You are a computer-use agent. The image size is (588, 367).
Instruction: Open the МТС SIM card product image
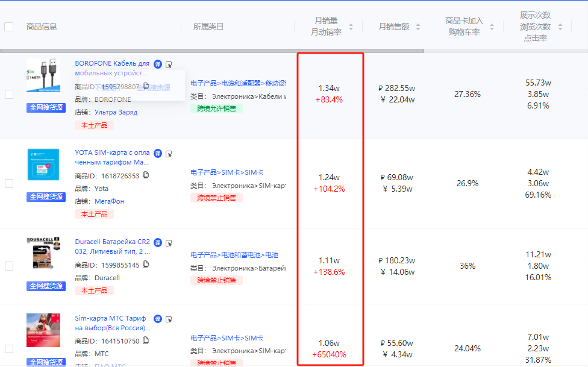coord(43,330)
